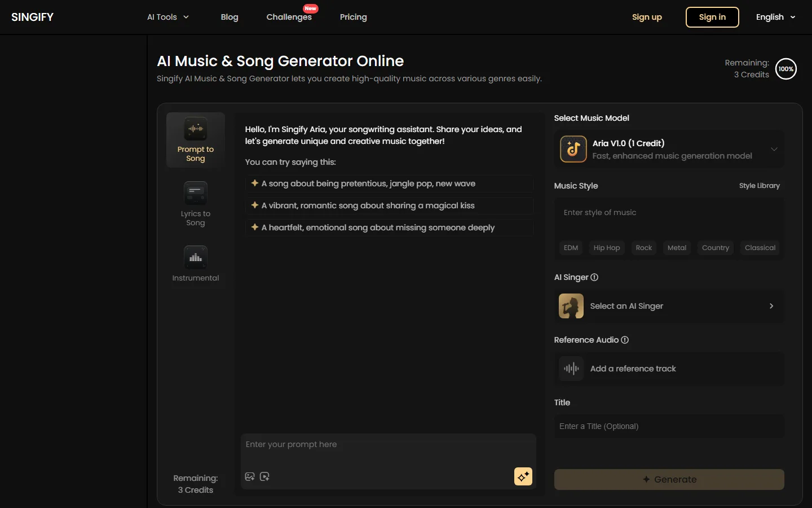The width and height of the screenshot is (812, 508).
Task: Expand the Aria V1.0 music model selector
Action: (669, 149)
